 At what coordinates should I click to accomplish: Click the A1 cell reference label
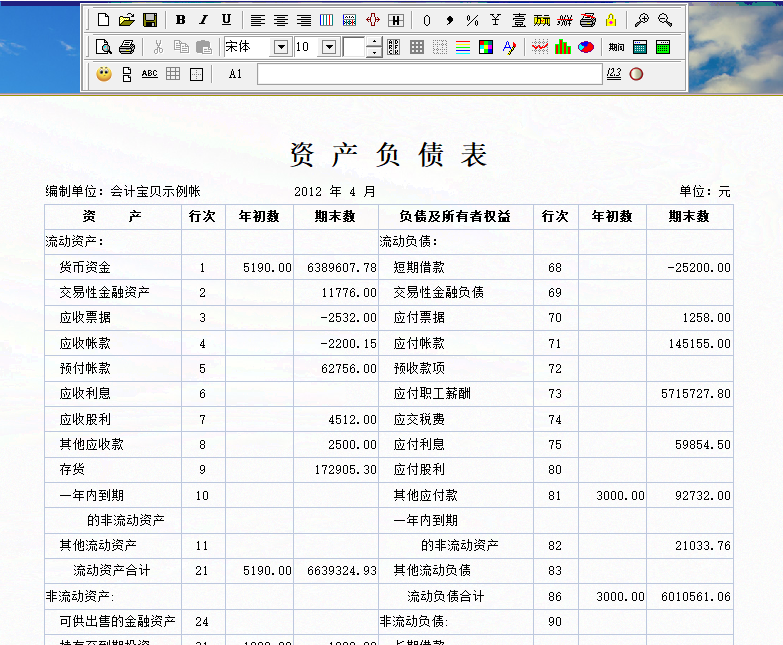[235, 74]
